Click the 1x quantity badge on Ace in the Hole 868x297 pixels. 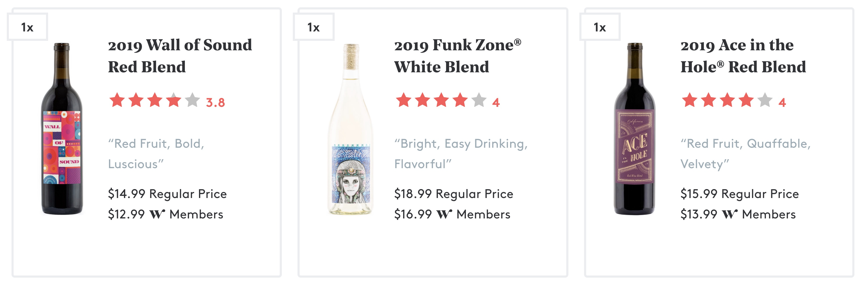600,27
